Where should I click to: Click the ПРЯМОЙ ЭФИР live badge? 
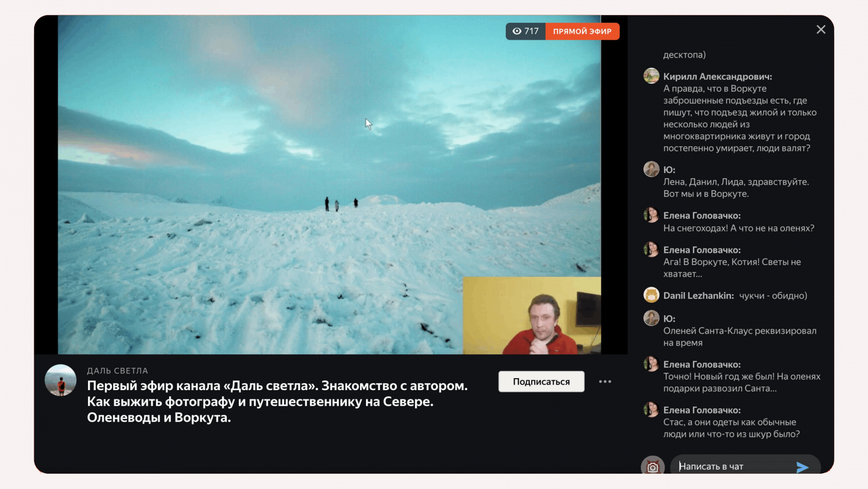(582, 31)
